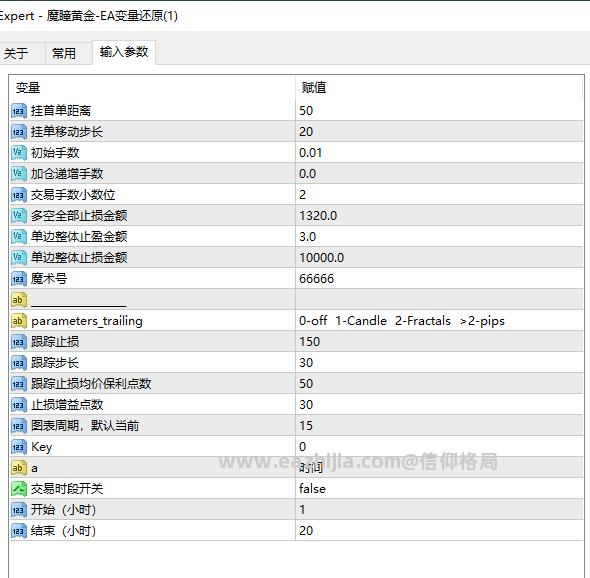Click the integer icon beside 魔术号
Screen dimensions: 590x578
[x=19, y=279]
